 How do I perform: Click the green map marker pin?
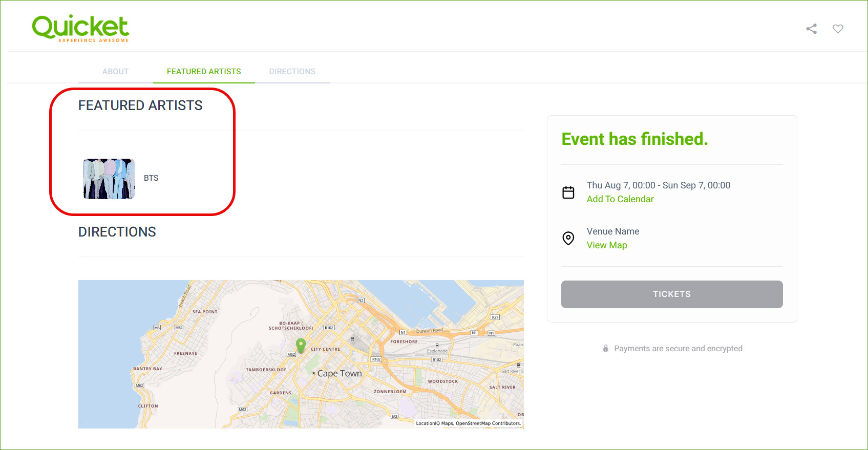point(301,345)
